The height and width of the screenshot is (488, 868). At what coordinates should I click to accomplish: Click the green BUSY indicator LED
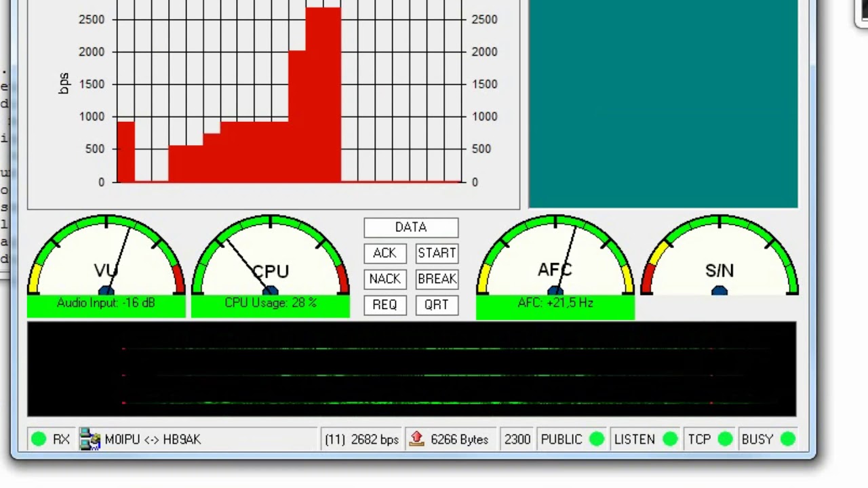[788, 439]
